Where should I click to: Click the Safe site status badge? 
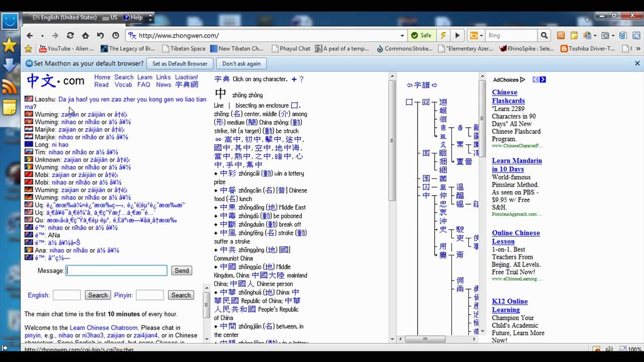[x=422, y=35]
